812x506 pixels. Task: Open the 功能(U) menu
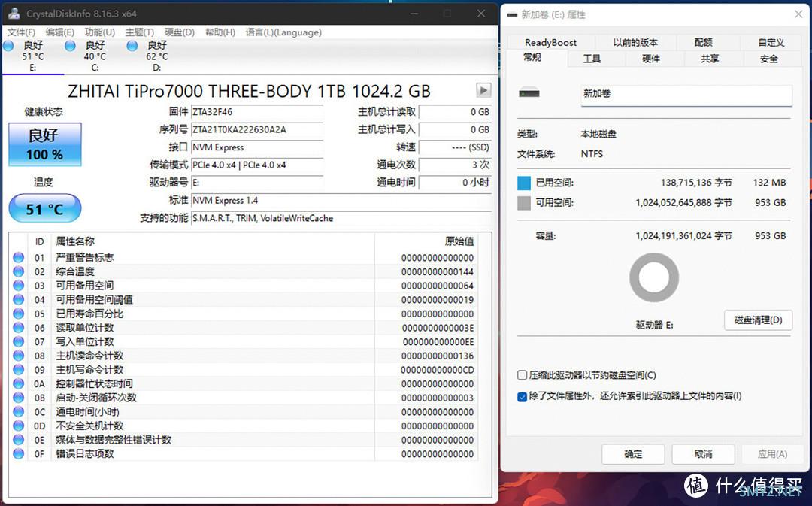tap(98, 32)
